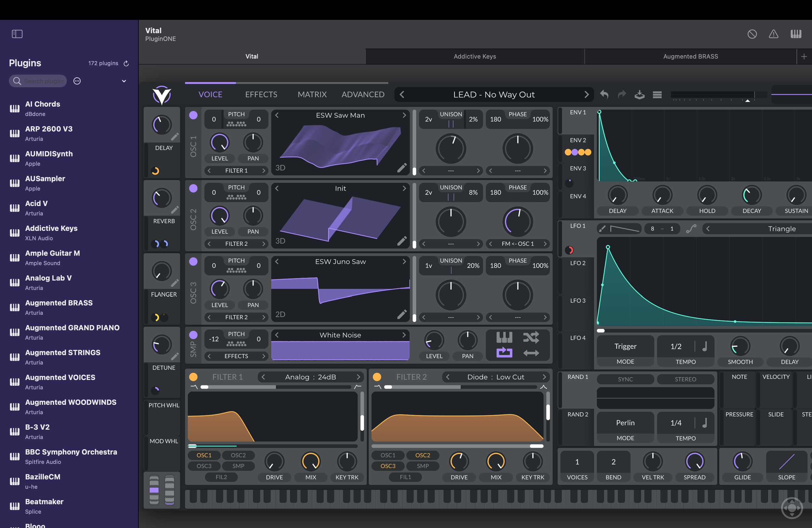Open the hamburger menu icon beside preset
The width and height of the screenshot is (812, 528).
tap(657, 94)
